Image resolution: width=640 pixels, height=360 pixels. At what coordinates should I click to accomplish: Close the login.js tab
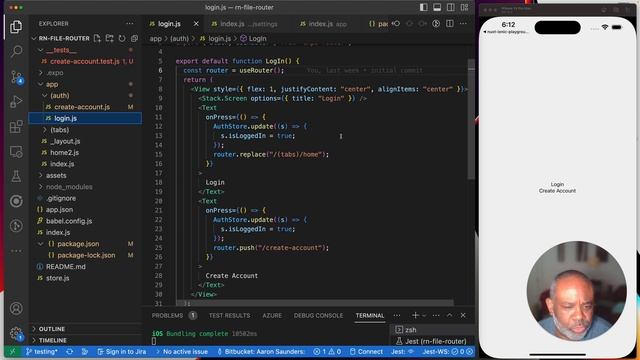pyautogui.click(x=196, y=24)
